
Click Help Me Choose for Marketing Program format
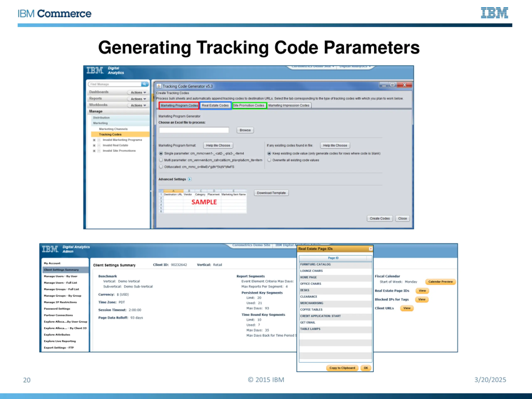(x=218, y=145)
